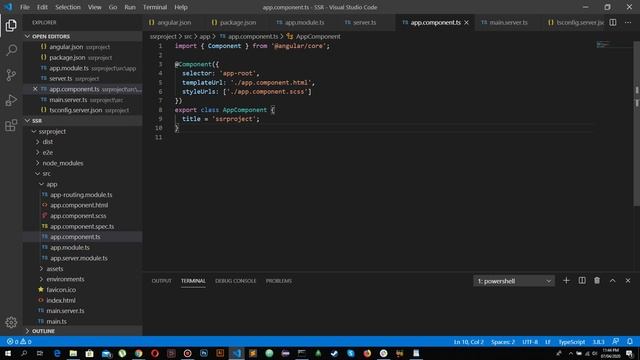
Task: Open File Explorer from taskbar
Action: pyautogui.click(x=73, y=353)
